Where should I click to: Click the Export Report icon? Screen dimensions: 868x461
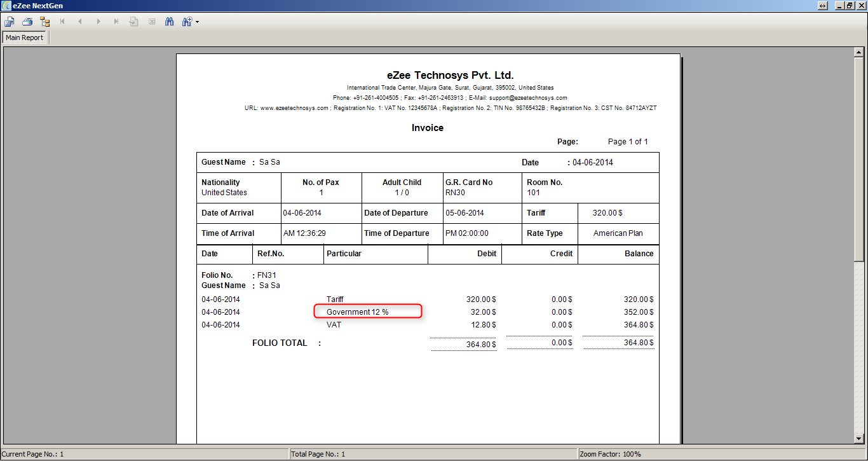coord(9,22)
